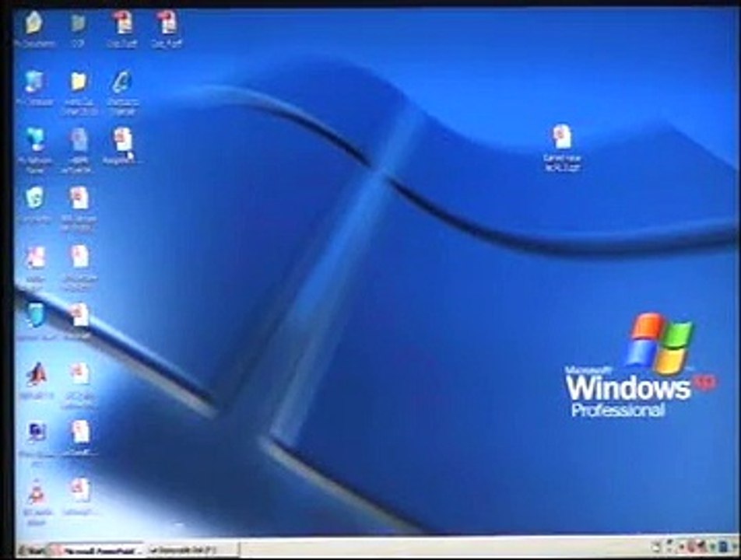Select the file icon under the mouse cursor

coord(122,140)
